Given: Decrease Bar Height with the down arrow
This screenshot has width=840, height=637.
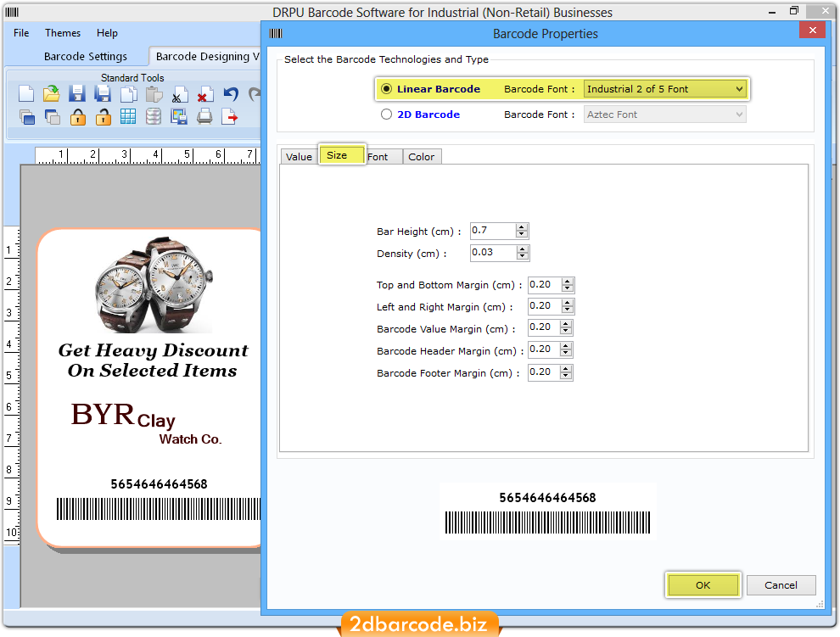Looking at the screenshot, I should click(x=522, y=234).
